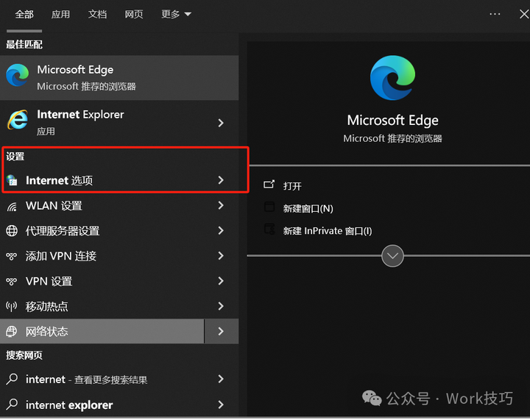Expand Internet Explorer result arrow

(221, 123)
